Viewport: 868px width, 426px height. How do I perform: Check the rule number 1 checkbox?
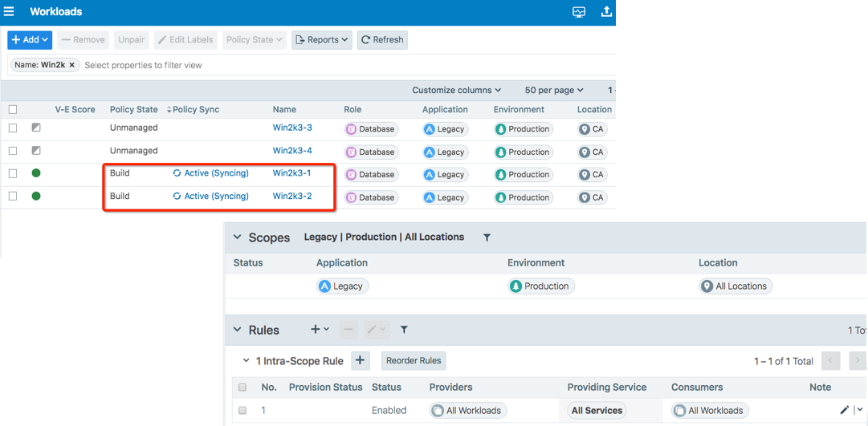(x=242, y=410)
